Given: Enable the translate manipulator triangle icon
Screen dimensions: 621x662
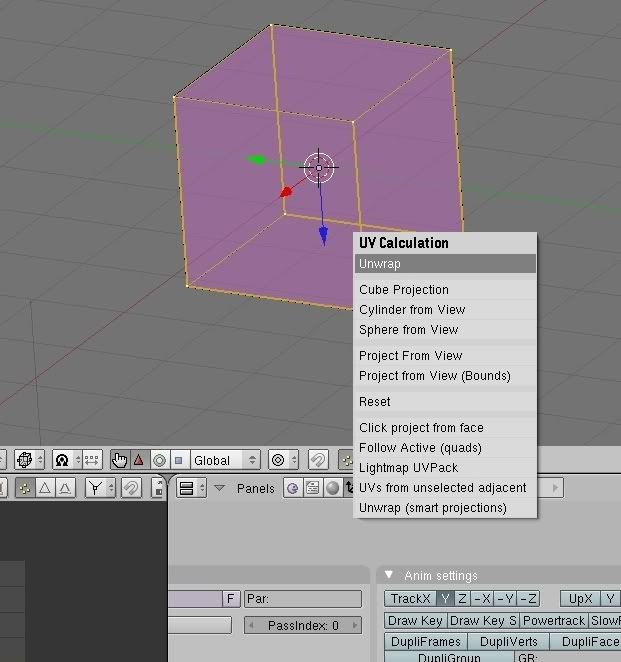Looking at the screenshot, I should 139,460.
